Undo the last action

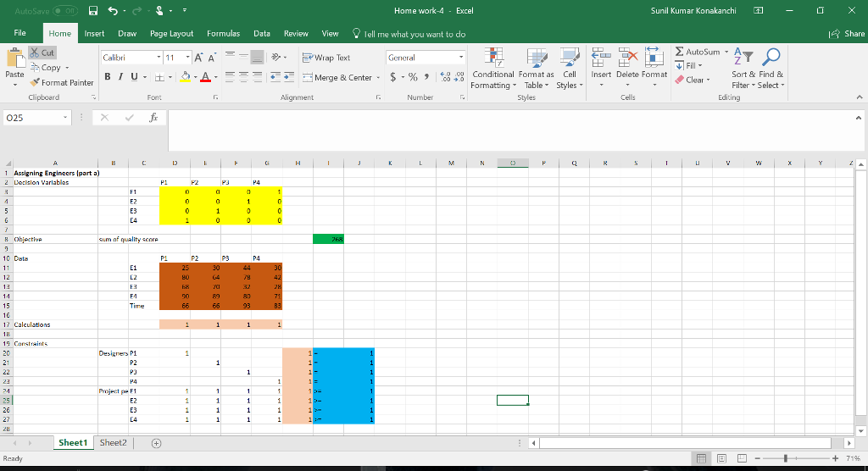click(x=113, y=10)
